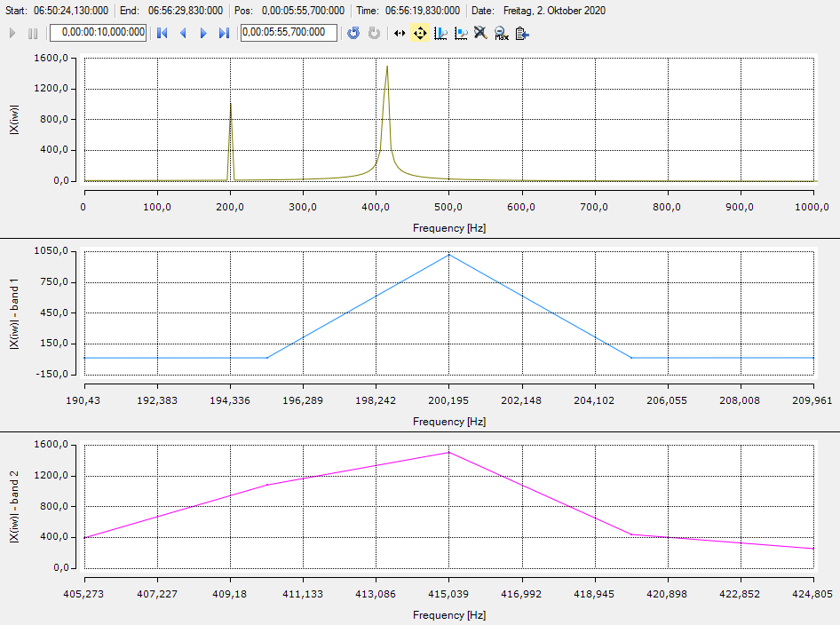Image resolution: width=840 pixels, height=625 pixels.
Task: Click the 204,102 tick on band 1 axis
Action: coord(594,400)
